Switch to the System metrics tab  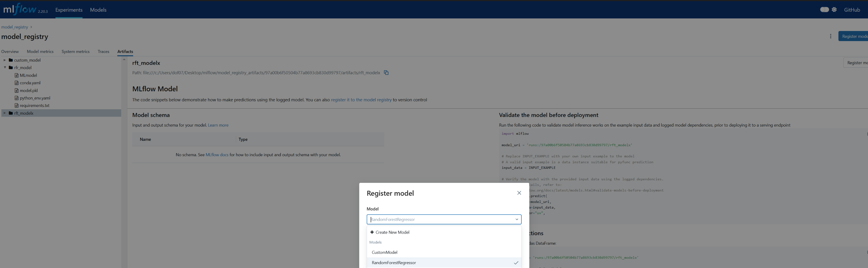[x=75, y=51]
